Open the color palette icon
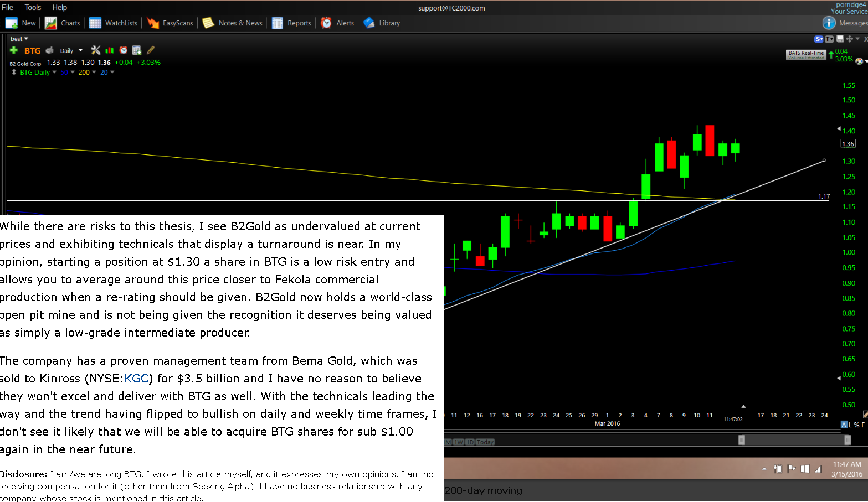 click(x=859, y=61)
